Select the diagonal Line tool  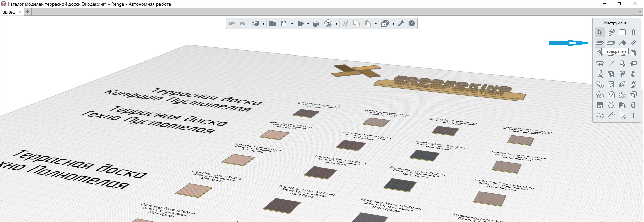pyautogui.click(x=611, y=64)
